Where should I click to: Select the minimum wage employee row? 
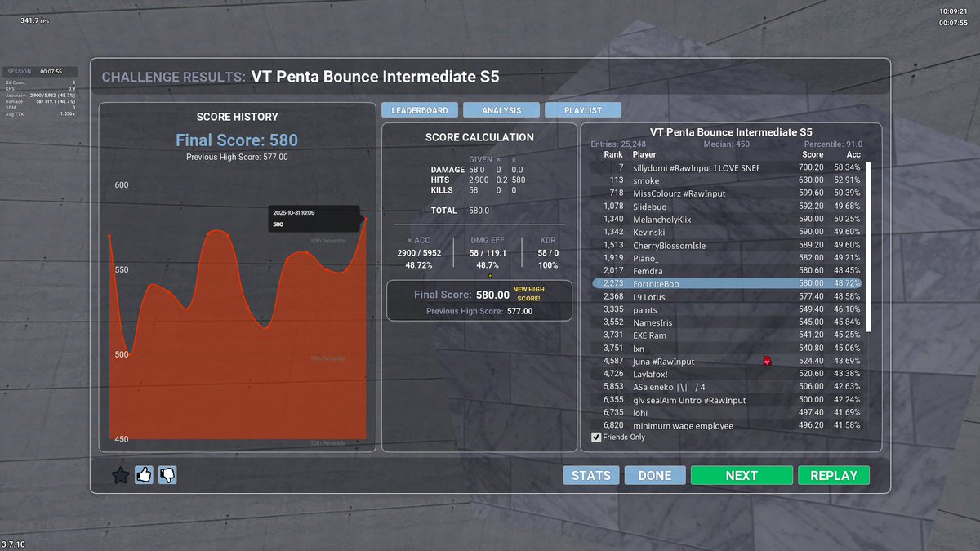point(727,426)
